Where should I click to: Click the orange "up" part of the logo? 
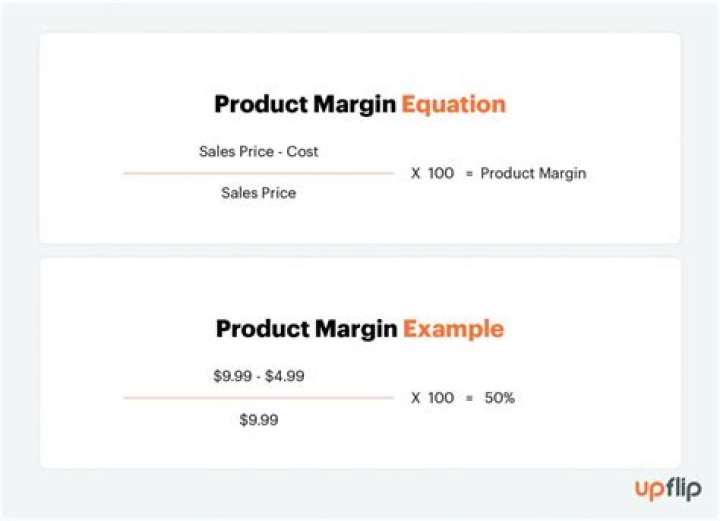(649, 490)
